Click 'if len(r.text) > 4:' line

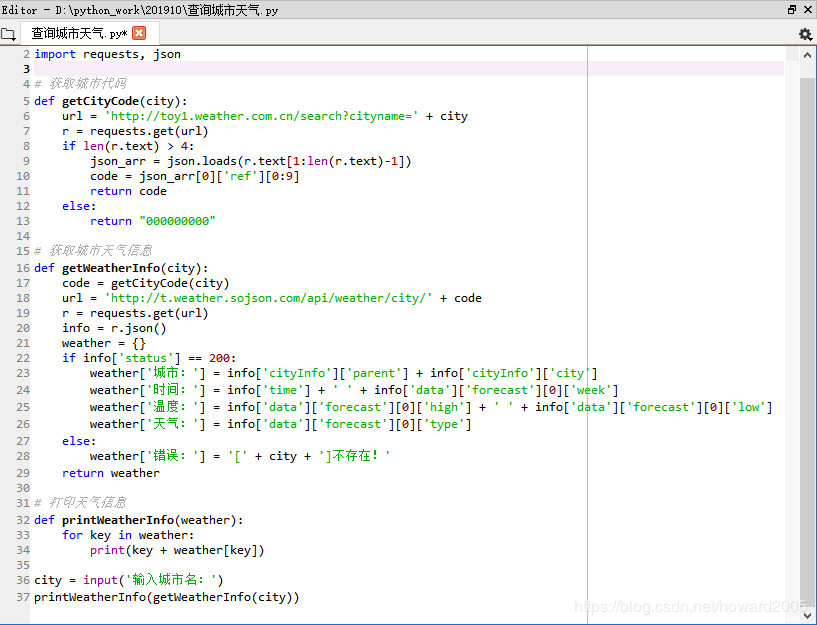128,146
